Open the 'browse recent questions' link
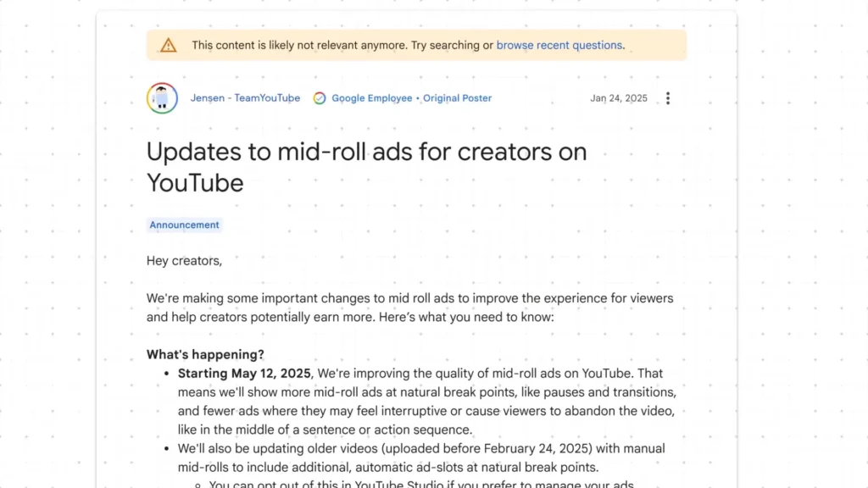This screenshot has height=488, width=868. click(559, 45)
